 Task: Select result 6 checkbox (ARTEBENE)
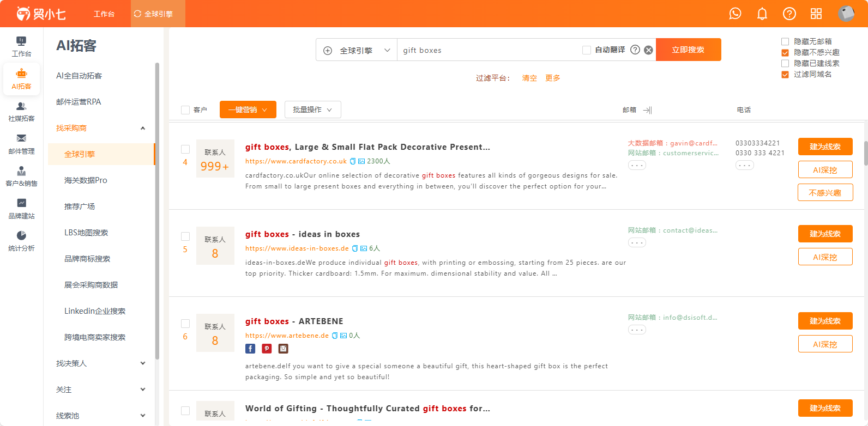[185, 324]
